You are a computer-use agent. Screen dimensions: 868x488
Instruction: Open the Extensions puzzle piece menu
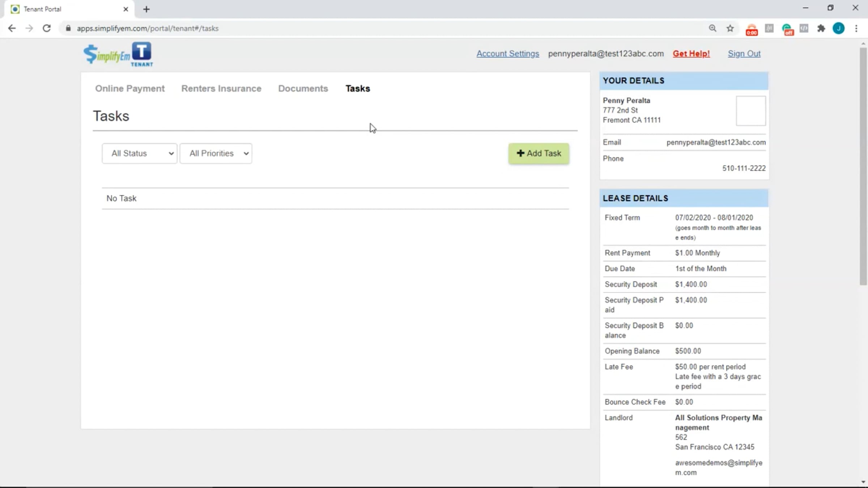(x=821, y=28)
